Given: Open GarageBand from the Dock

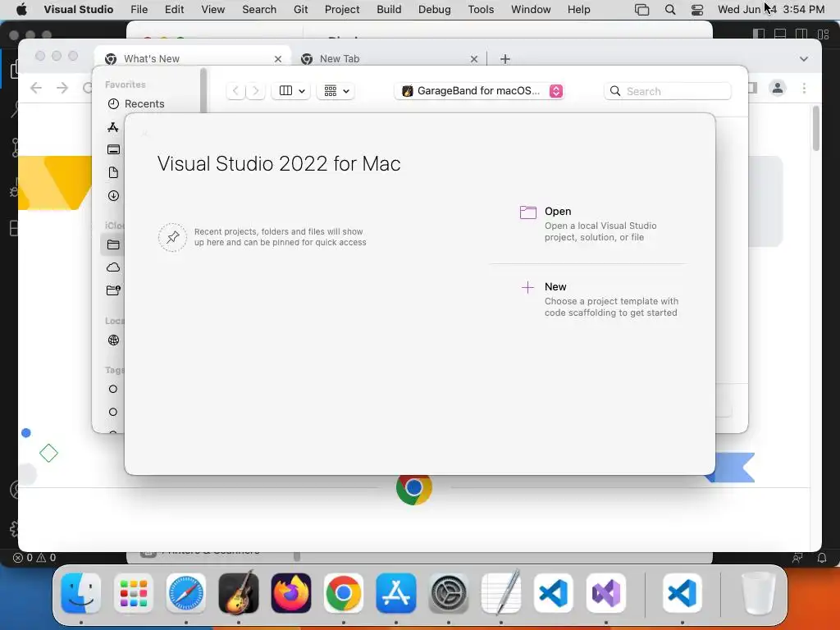Looking at the screenshot, I should click(x=239, y=593).
